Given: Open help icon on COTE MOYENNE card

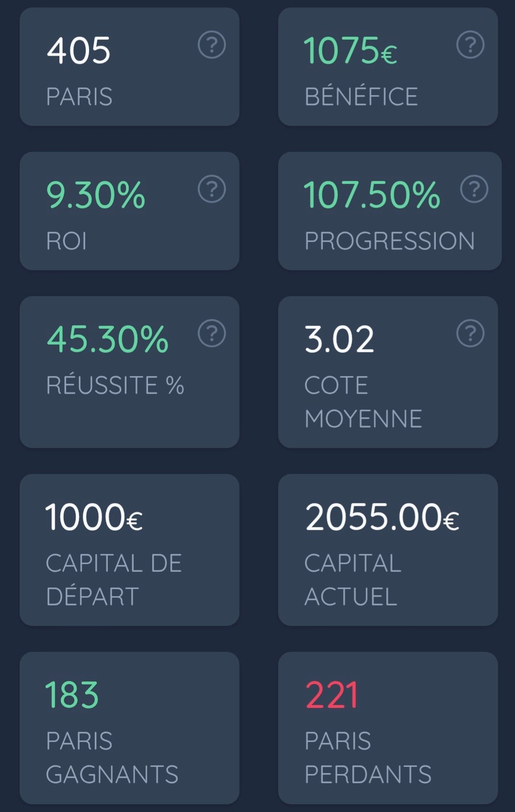Looking at the screenshot, I should 470,333.
